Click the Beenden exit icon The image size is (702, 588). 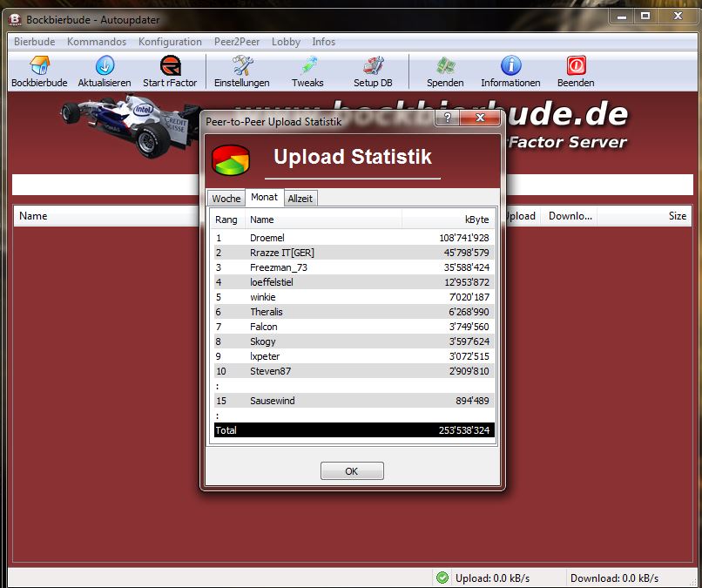pyautogui.click(x=576, y=66)
